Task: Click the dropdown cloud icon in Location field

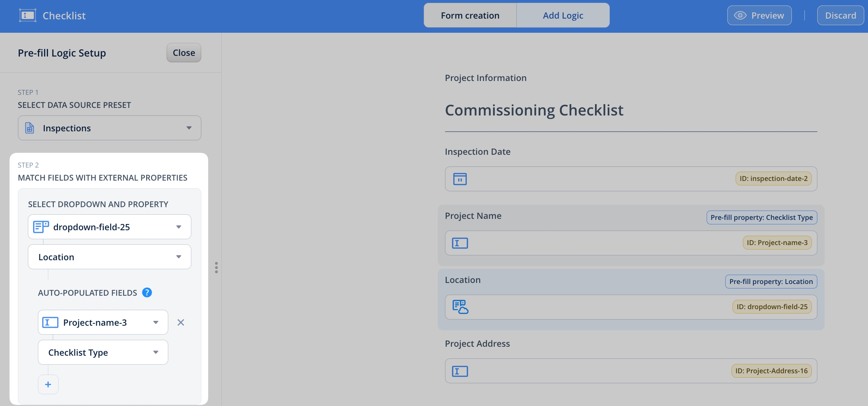Action: [460, 307]
